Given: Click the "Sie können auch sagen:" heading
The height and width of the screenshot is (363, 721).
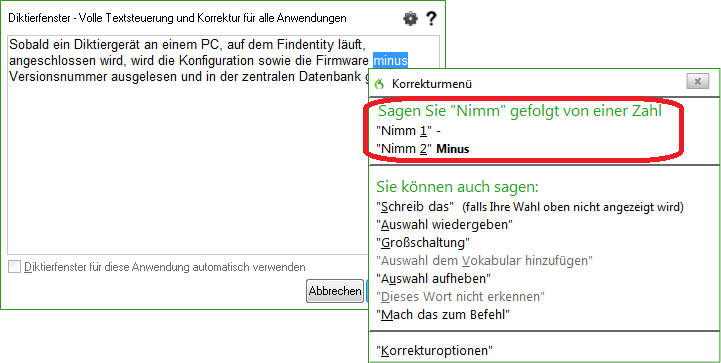Looking at the screenshot, I should point(458,187).
